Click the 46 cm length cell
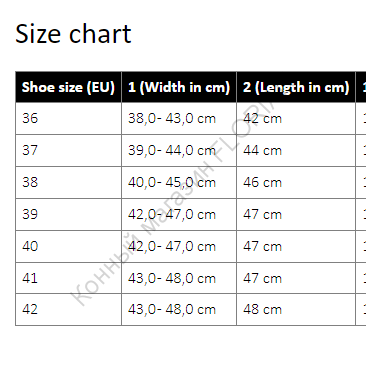This screenshot has width=366, height=379. coord(296,182)
